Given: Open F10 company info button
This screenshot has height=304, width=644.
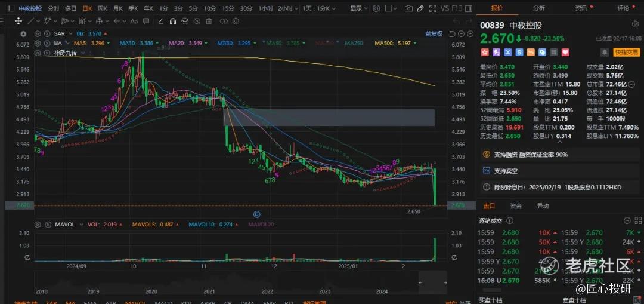Looking at the screenshot, I should tap(456, 8).
